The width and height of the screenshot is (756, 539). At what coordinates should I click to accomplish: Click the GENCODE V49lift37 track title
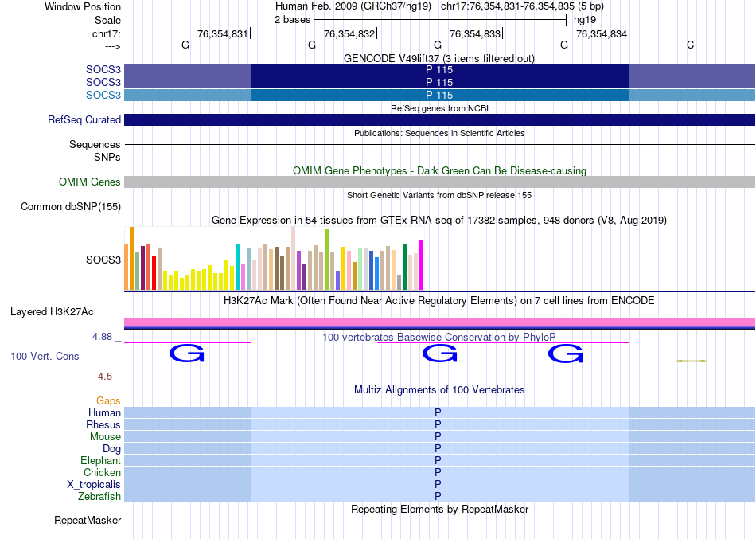click(x=438, y=58)
